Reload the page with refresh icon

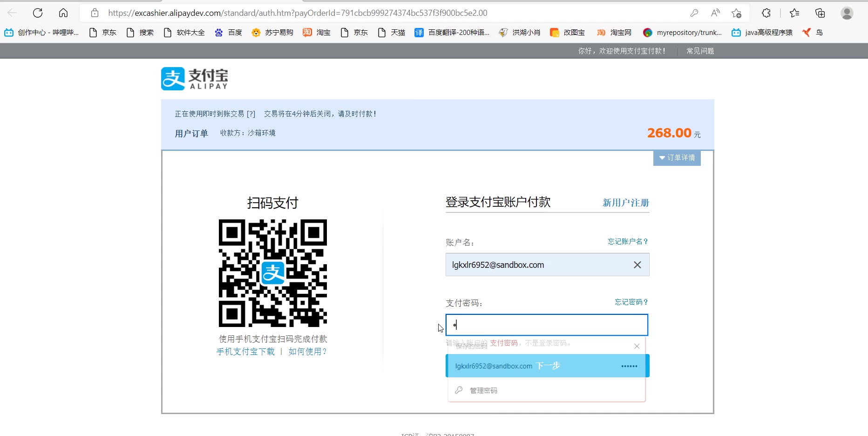pos(38,13)
